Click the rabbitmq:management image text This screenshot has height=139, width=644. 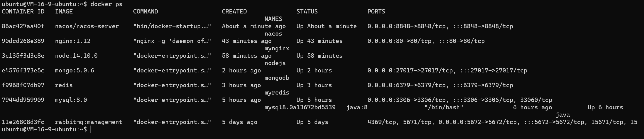89,122
